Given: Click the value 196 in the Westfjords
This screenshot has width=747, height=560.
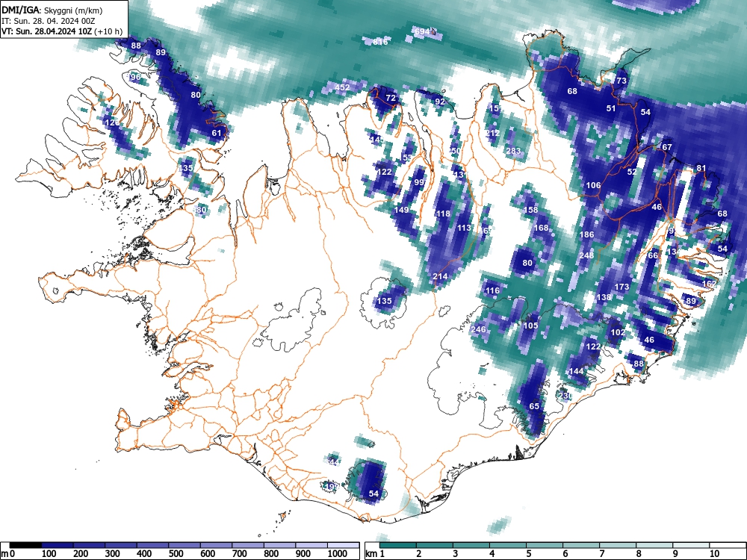Looking at the screenshot, I should tap(134, 77).
